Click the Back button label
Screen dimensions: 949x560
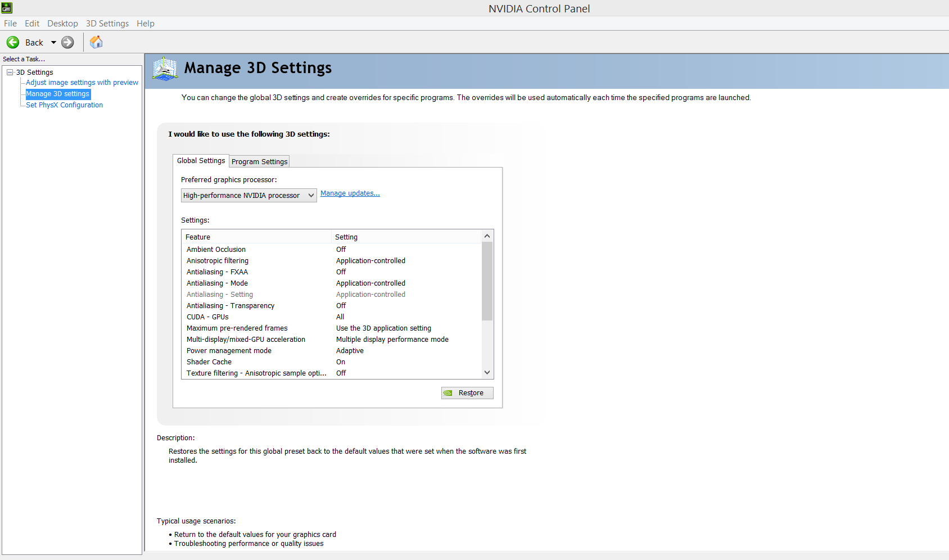34,43
